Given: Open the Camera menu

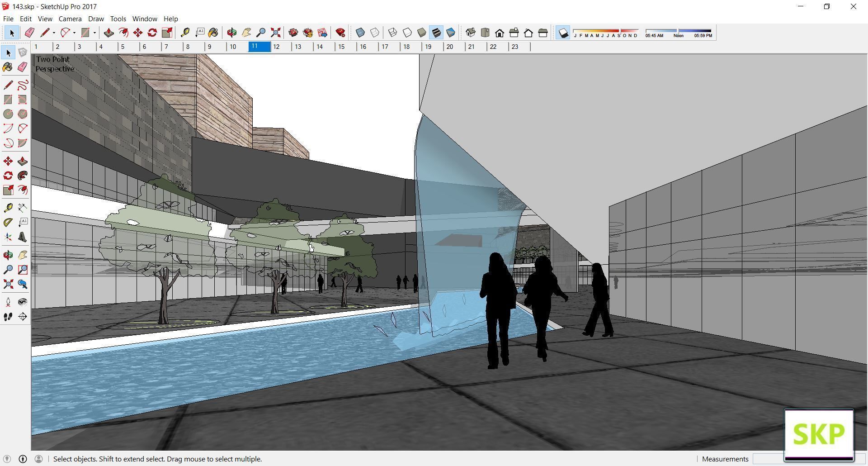Looking at the screenshot, I should pos(70,19).
